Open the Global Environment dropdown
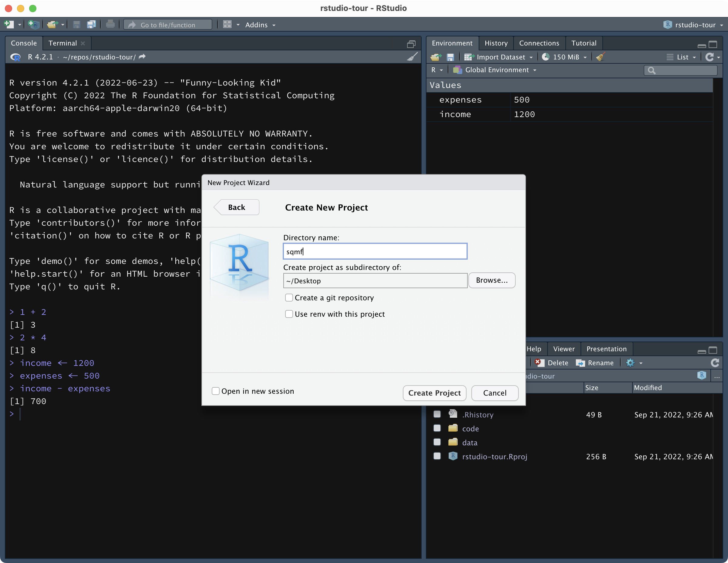 coord(495,70)
